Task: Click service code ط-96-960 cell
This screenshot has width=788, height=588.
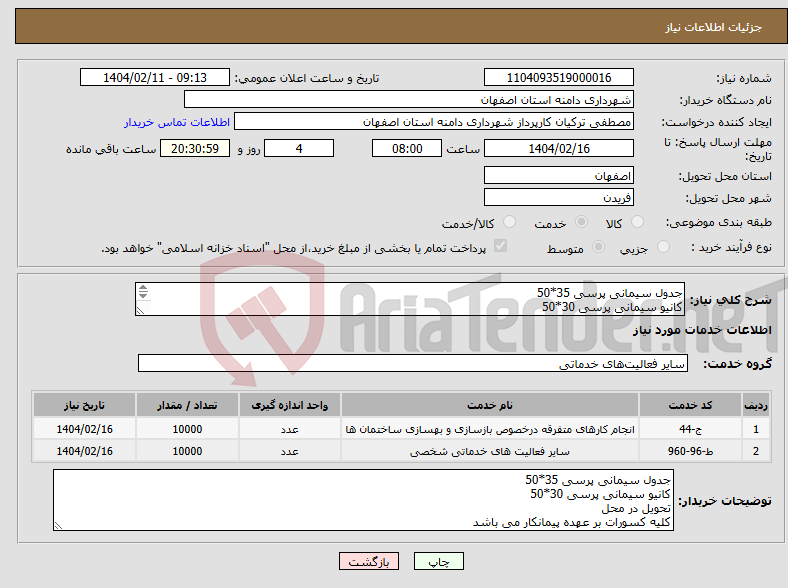Action: 691,451
